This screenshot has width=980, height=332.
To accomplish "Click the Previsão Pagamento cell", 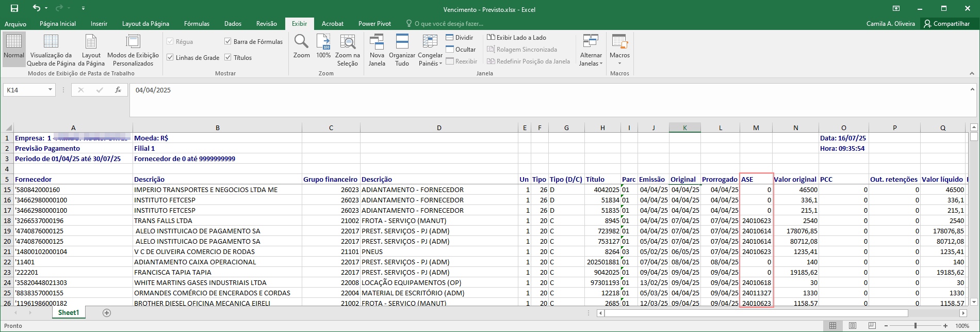I will (73, 148).
